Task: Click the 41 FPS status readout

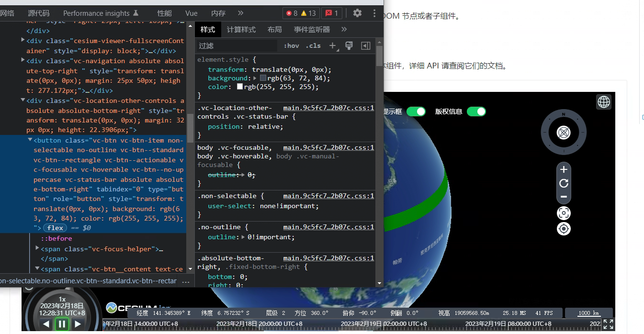Action: point(544,313)
